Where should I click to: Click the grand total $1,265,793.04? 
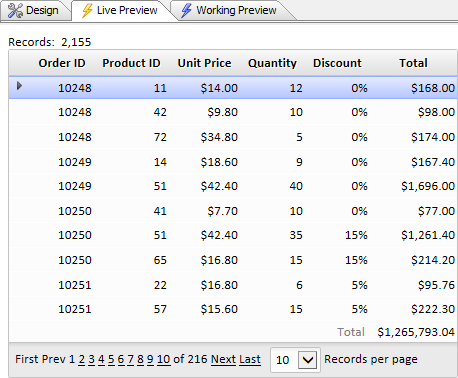coord(416,332)
